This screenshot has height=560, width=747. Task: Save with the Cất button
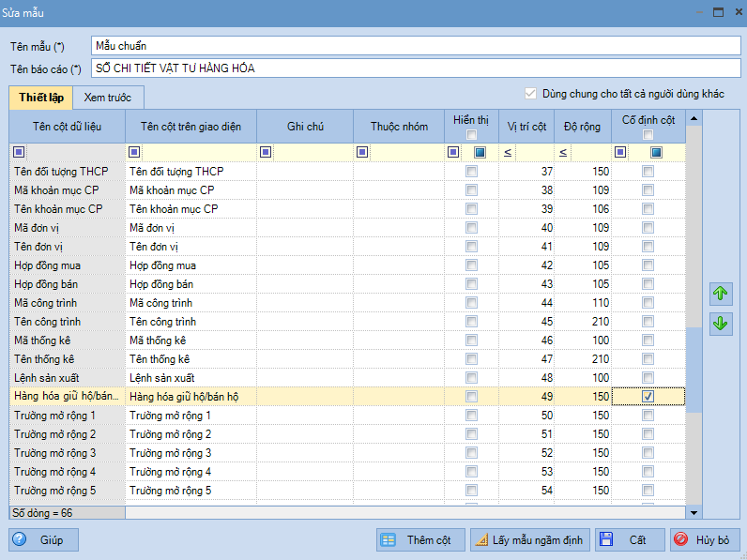pyautogui.click(x=630, y=539)
